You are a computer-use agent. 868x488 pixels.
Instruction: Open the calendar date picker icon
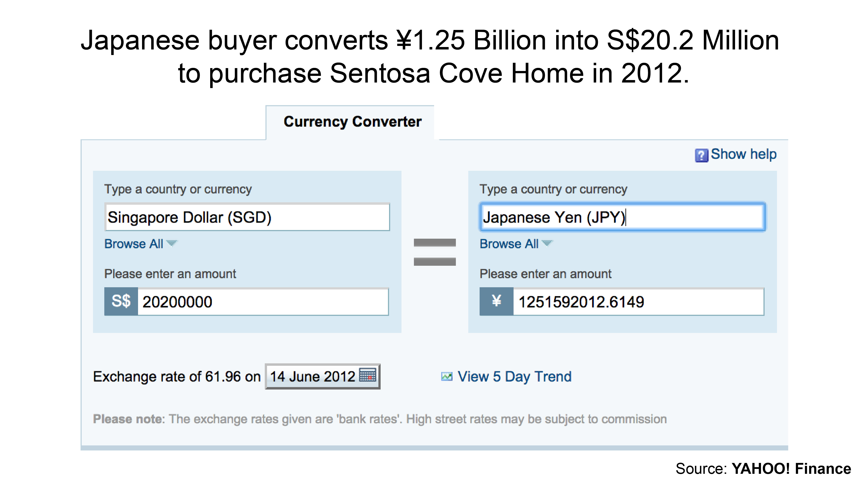(368, 375)
